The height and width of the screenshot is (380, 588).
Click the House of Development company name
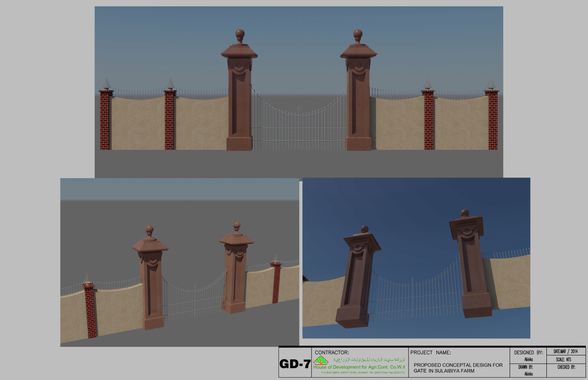point(359,367)
